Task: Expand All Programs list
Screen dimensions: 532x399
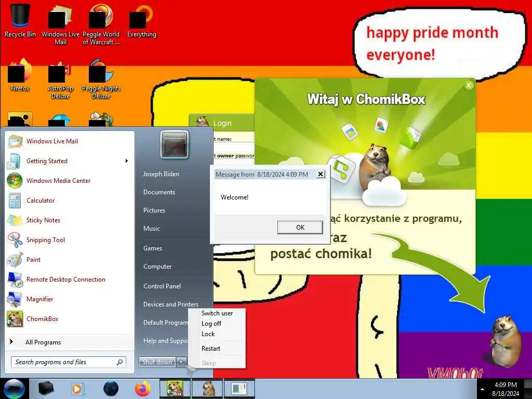Action: point(70,342)
